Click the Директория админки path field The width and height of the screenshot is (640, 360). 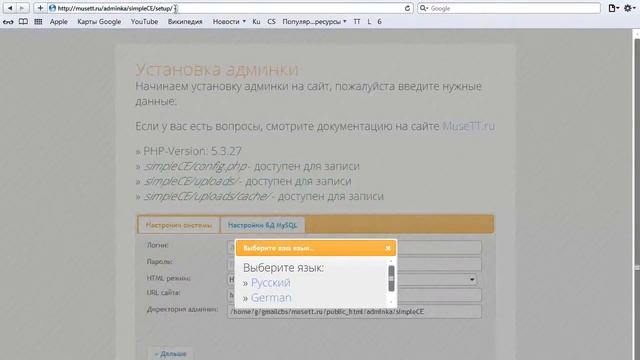354,311
